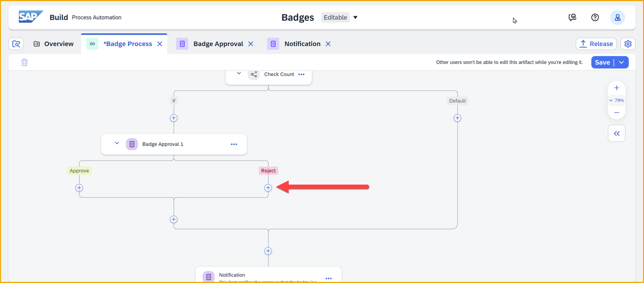Open Check Count more options menu
This screenshot has width=644, height=283.
pyautogui.click(x=301, y=75)
